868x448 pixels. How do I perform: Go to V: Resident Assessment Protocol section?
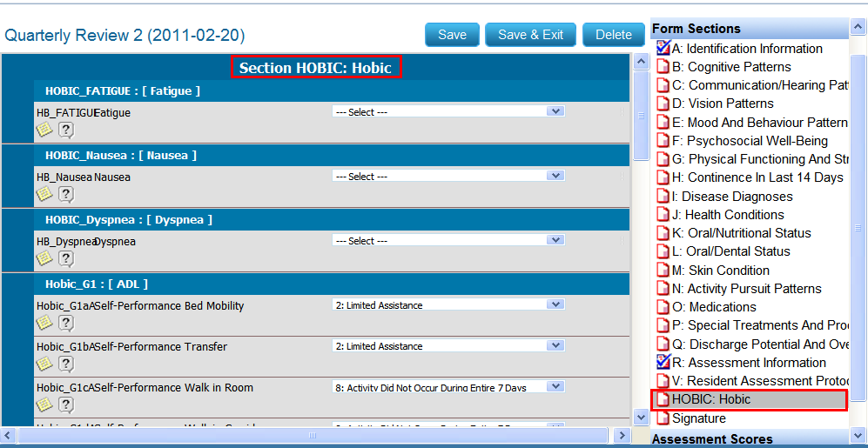[x=761, y=380]
